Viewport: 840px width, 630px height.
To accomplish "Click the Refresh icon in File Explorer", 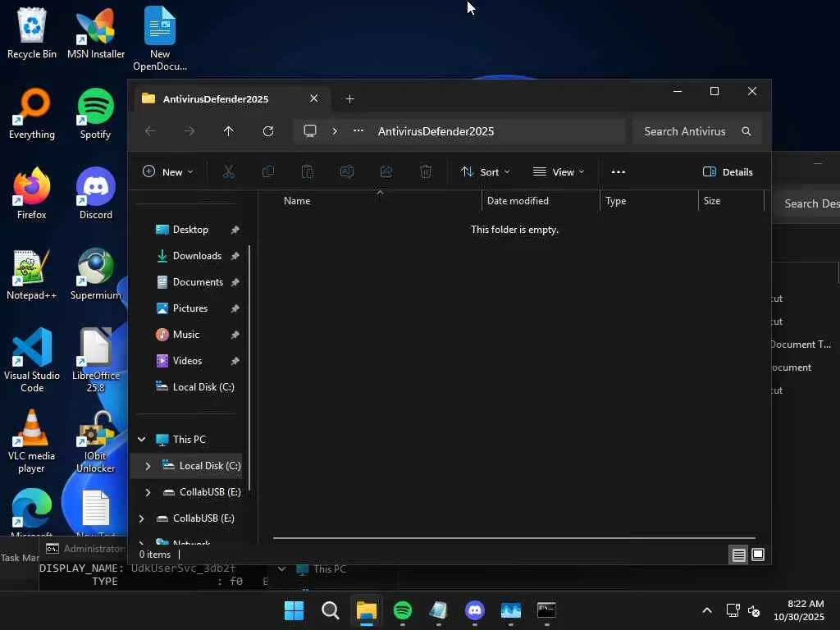I will click(268, 131).
